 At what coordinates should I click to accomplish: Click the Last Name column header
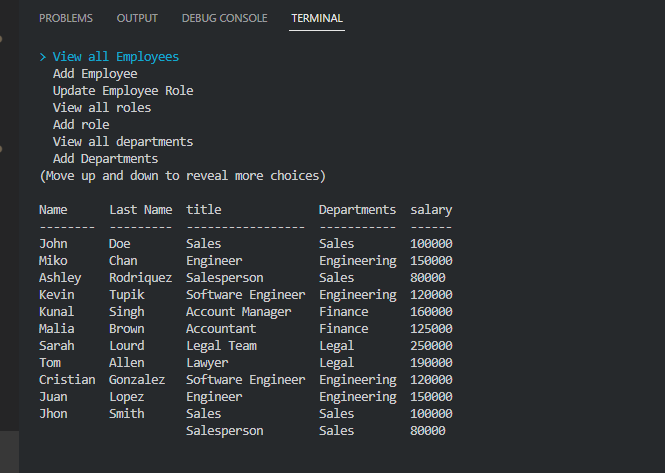(141, 210)
